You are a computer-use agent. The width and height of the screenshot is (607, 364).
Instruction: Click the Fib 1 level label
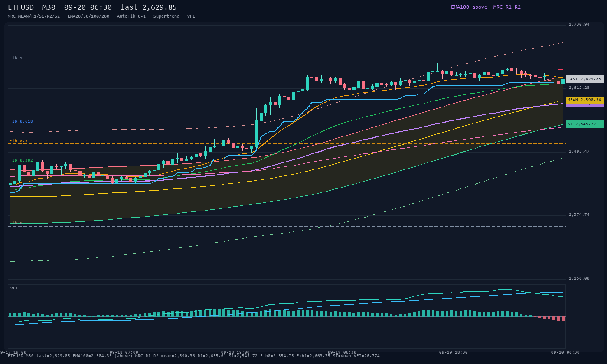point(16,58)
